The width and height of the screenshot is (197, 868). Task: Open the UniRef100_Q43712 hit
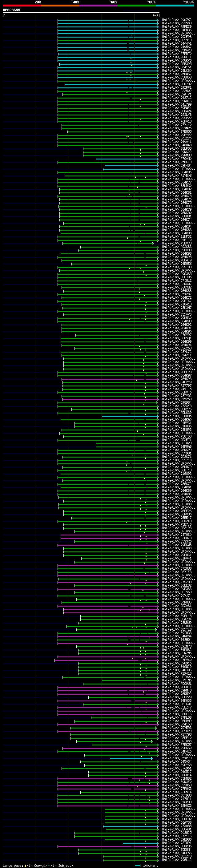(x=177, y=98)
